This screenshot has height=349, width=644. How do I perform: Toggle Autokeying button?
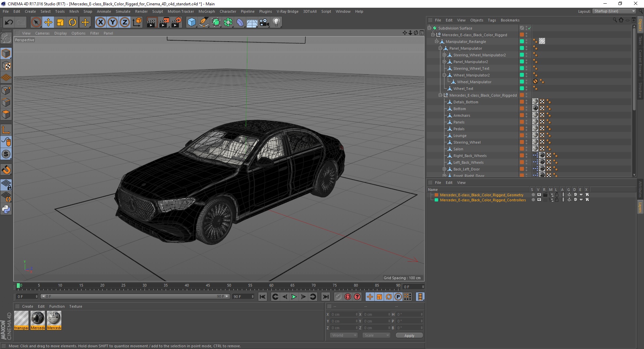[348, 297]
